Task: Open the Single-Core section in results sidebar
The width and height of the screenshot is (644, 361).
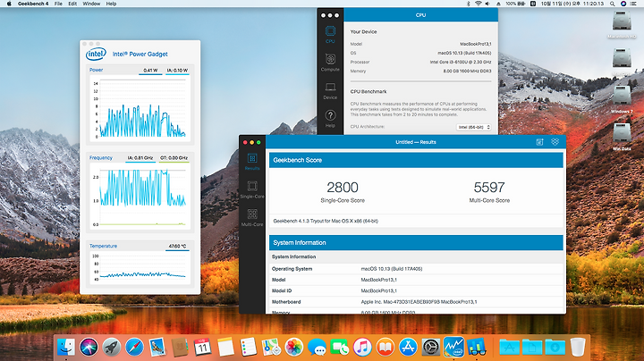Action: pos(252,189)
